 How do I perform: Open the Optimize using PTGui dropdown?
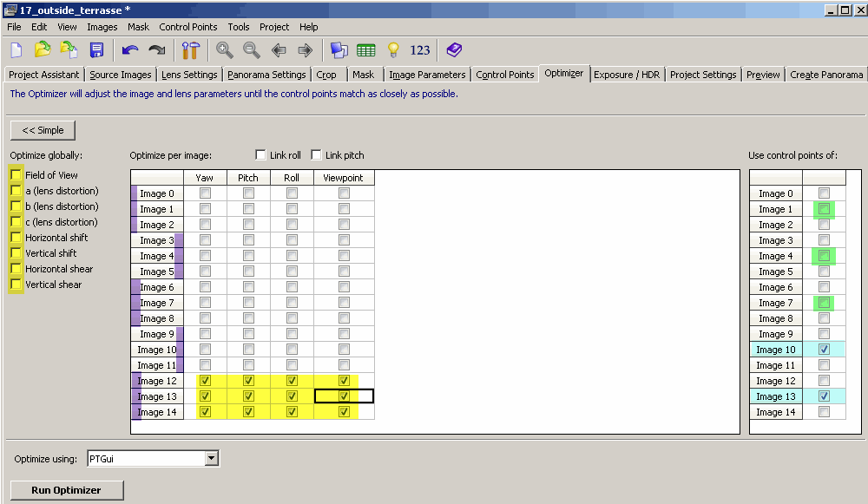coord(212,458)
